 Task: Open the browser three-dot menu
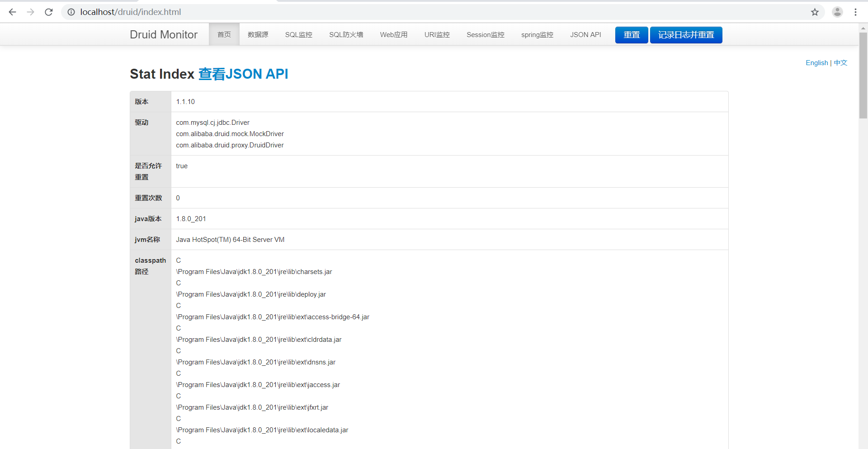855,12
